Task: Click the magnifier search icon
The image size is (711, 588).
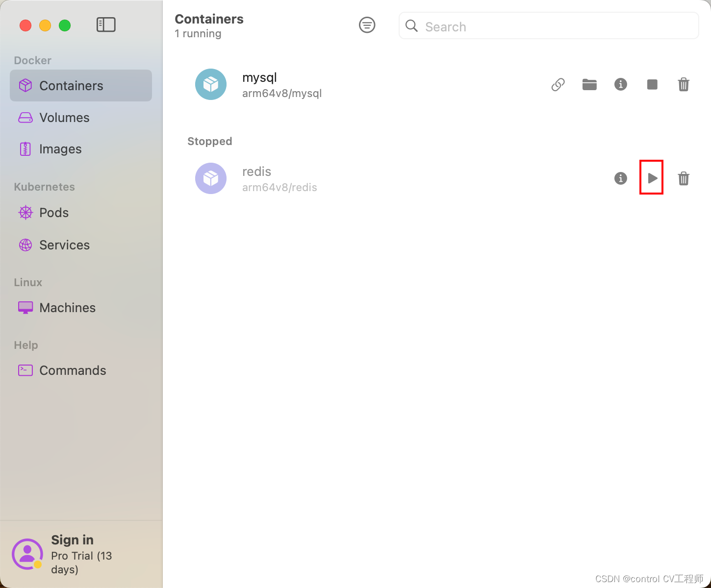Action: point(412,26)
